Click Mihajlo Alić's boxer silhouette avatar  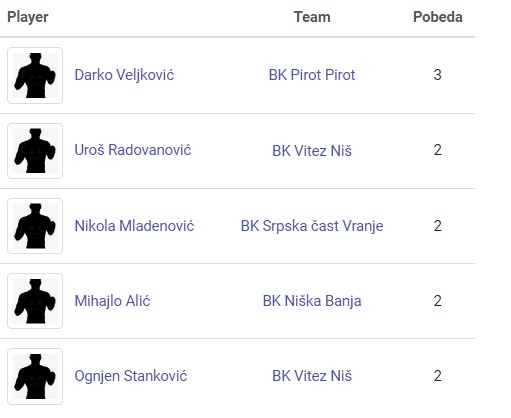[35, 301]
